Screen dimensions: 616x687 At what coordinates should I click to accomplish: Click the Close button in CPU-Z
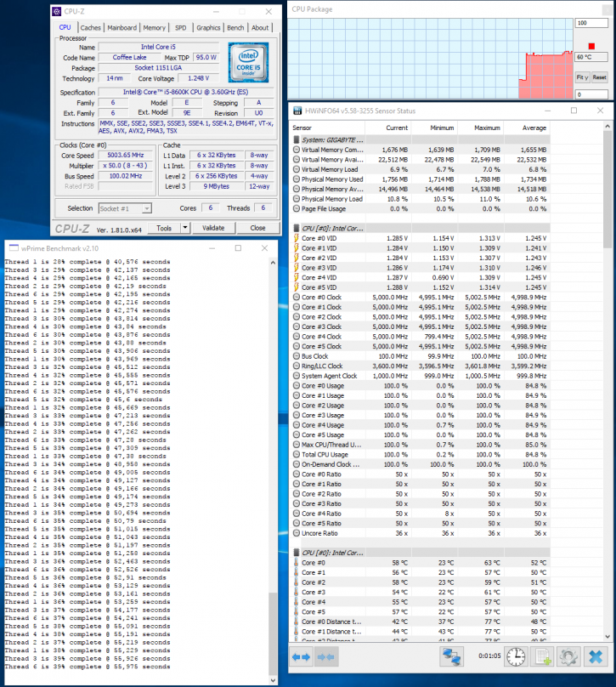tap(258, 228)
